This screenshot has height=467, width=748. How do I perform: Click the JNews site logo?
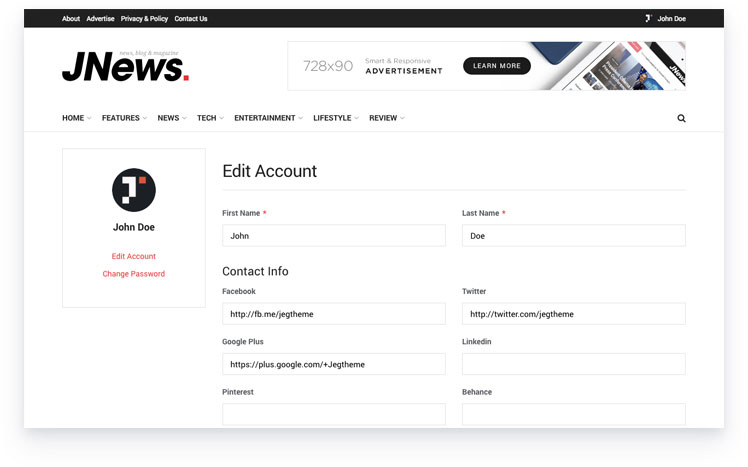(x=124, y=65)
